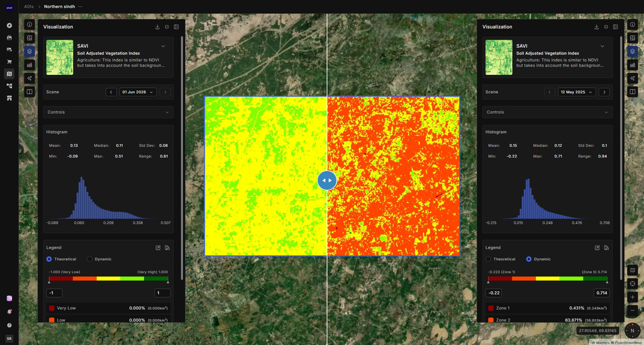The image size is (644, 345).
Task: Select Dynamic radio in right legend
Action: 528,259
